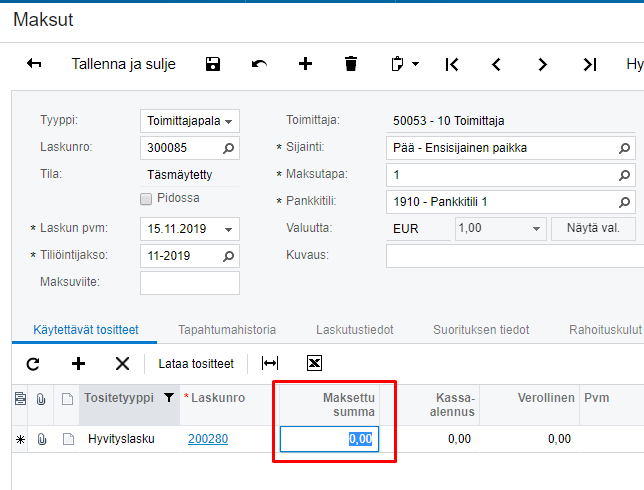Export grid to Excel icon
This screenshot has height=490, width=644.
pos(314,363)
